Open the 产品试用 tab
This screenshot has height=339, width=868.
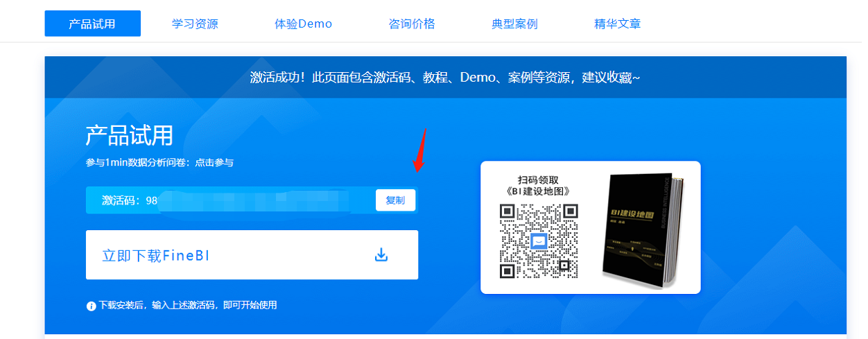pos(92,24)
